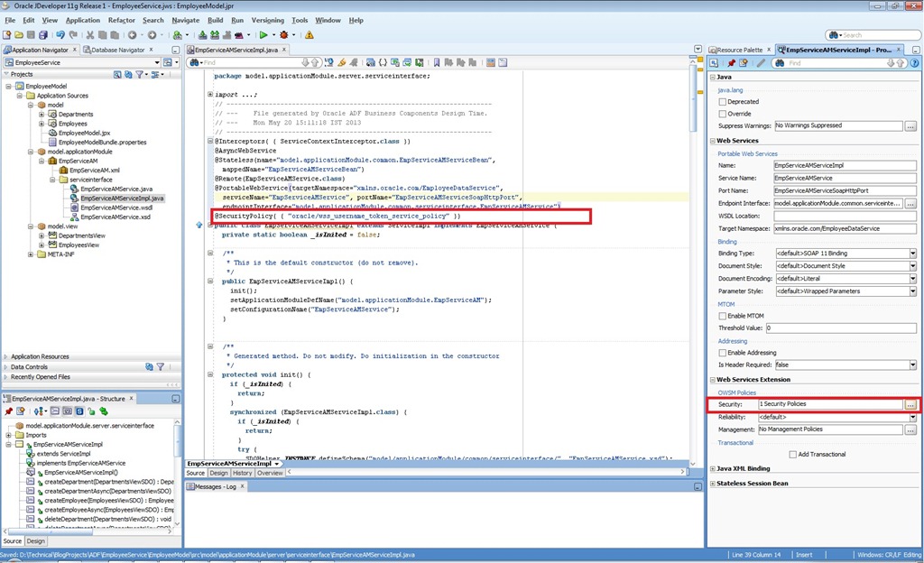This screenshot has width=924, height=563.
Task: Click the Debug bug icon
Action: [285, 35]
